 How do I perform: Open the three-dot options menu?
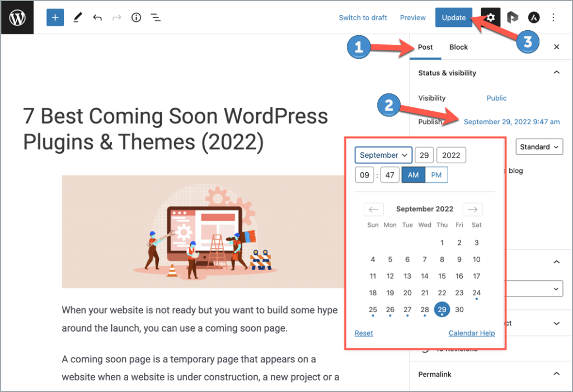click(553, 17)
